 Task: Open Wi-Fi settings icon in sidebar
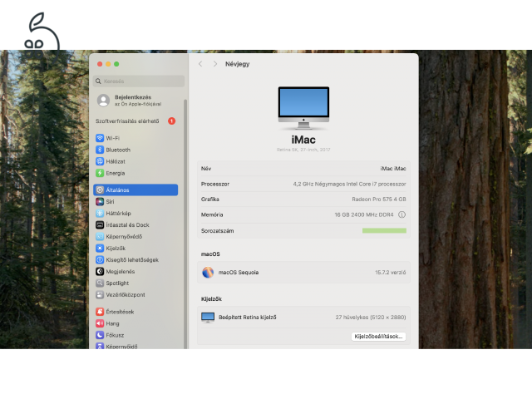(100, 138)
